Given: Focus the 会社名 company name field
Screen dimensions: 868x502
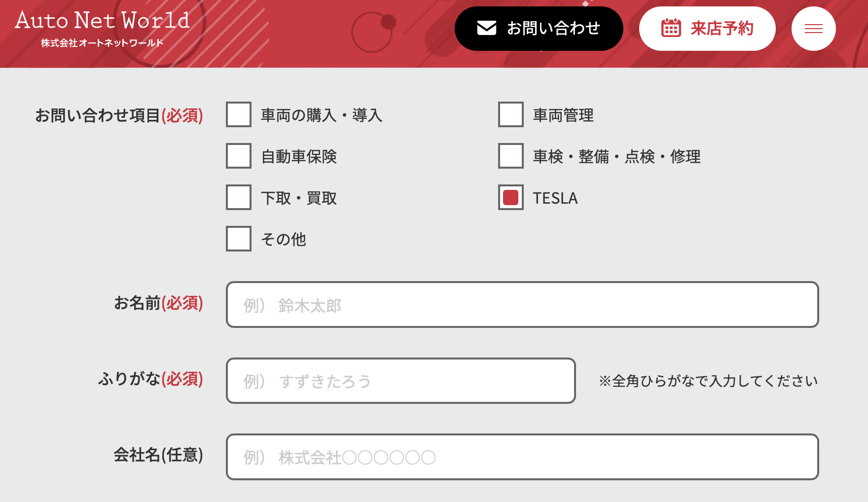Looking at the screenshot, I should [522, 457].
